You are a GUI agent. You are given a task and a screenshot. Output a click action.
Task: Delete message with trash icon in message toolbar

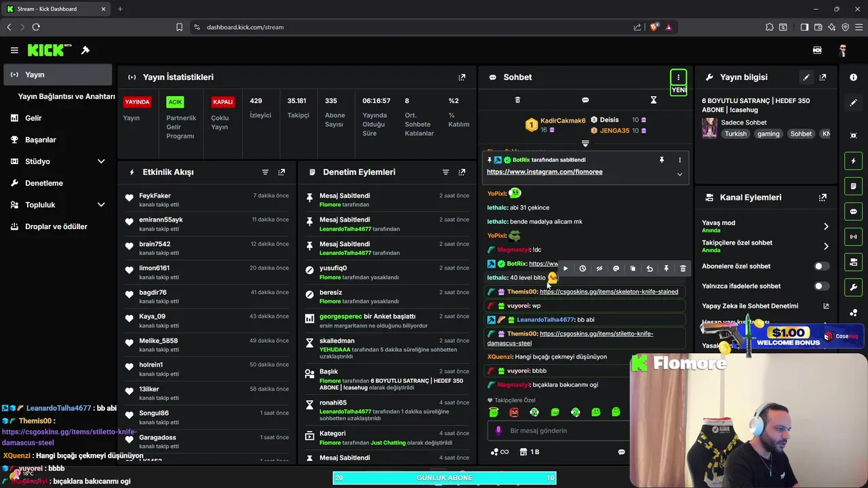683,268
